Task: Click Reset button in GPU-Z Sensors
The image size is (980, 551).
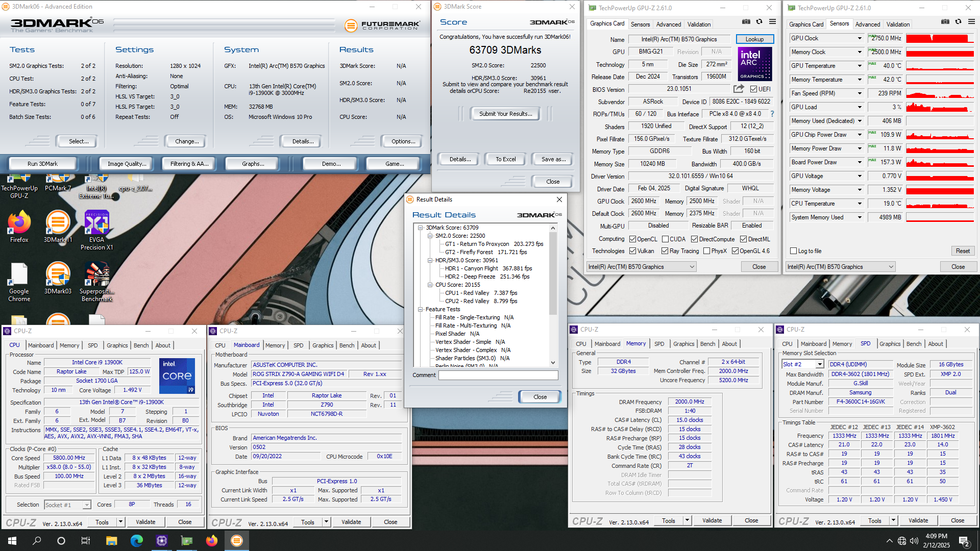Action: click(x=963, y=251)
